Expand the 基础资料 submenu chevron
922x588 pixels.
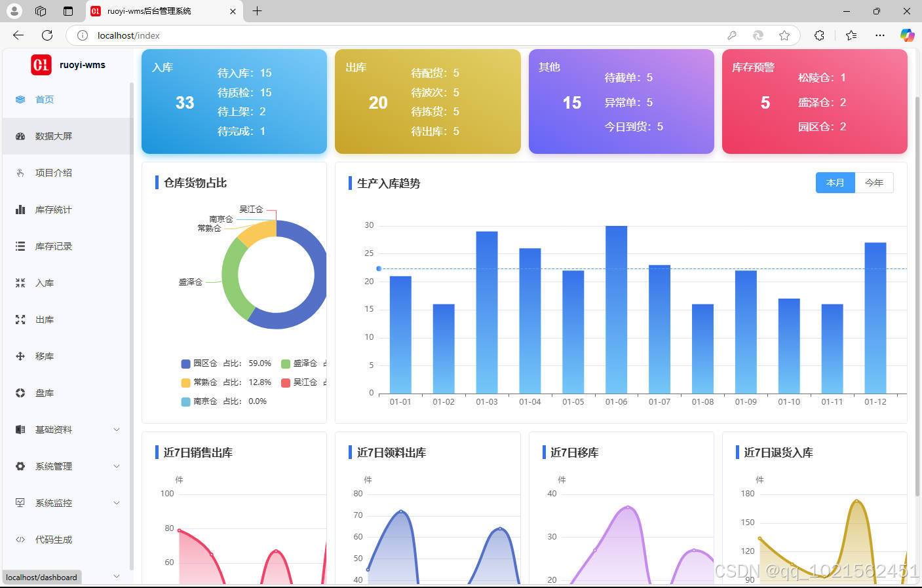[117, 430]
